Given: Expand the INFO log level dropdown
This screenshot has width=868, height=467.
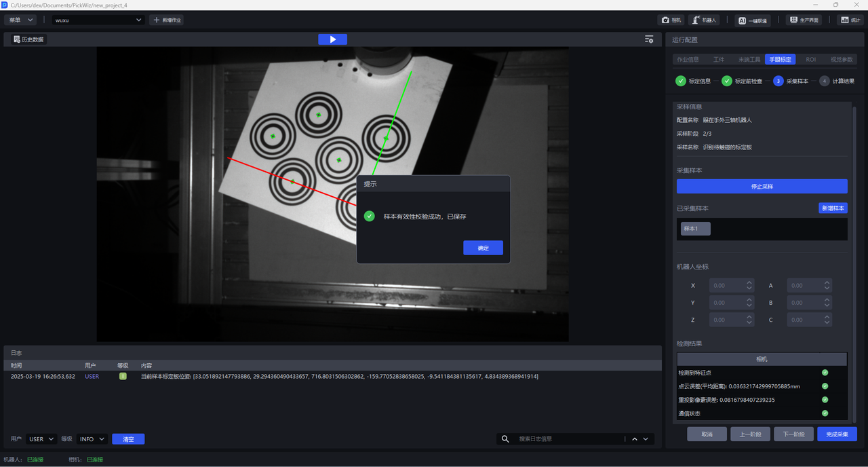Looking at the screenshot, I should 92,439.
